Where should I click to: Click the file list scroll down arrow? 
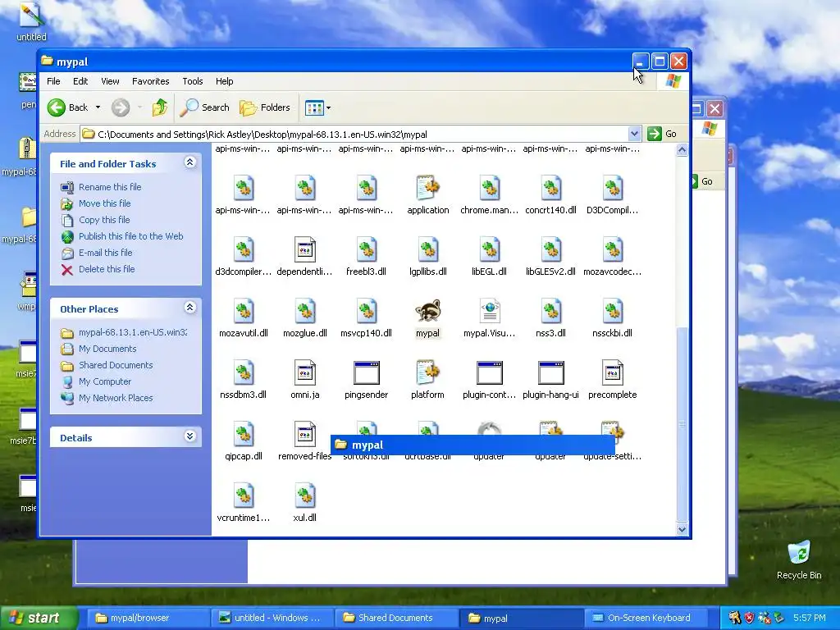click(x=682, y=529)
